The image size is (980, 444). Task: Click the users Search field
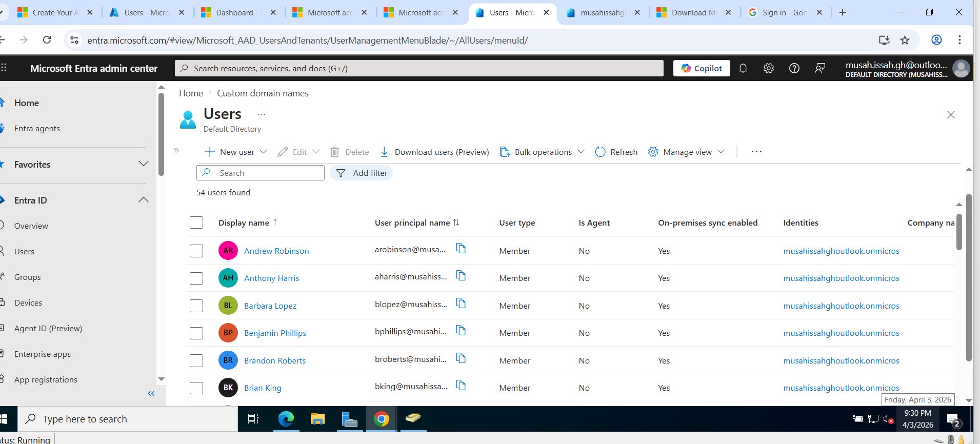[261, 173]
